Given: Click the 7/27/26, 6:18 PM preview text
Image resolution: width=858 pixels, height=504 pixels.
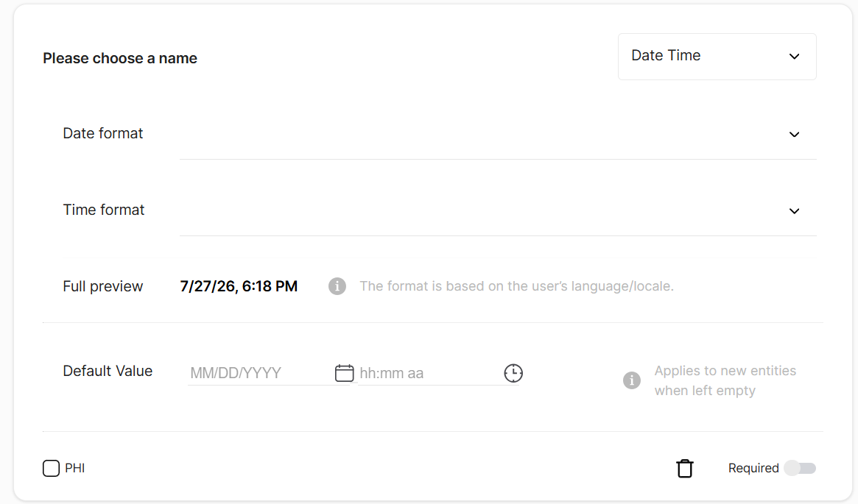Looking at the screenshot, I should (239, 286).
